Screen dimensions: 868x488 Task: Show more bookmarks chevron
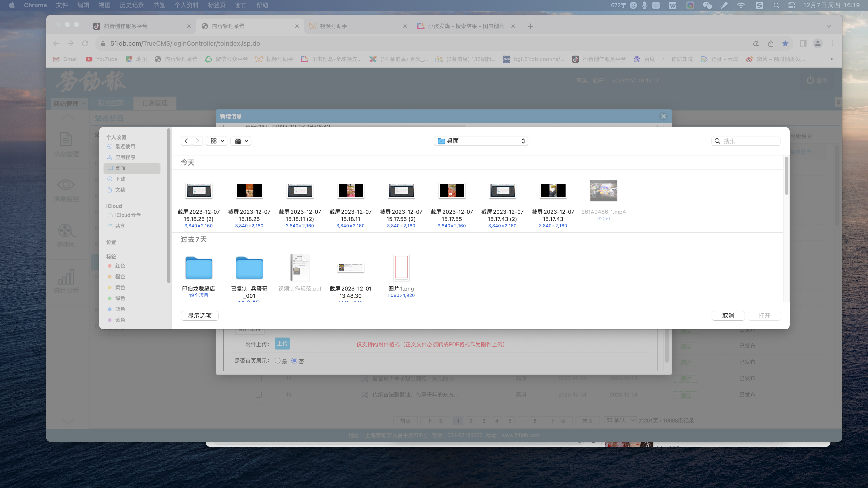pos(832,59)
